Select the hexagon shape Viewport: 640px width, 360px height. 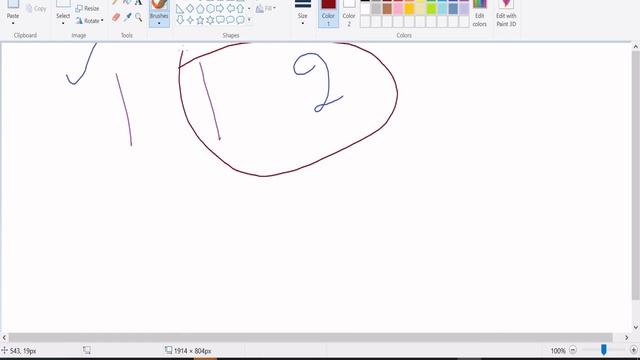(x=210, y=9)
